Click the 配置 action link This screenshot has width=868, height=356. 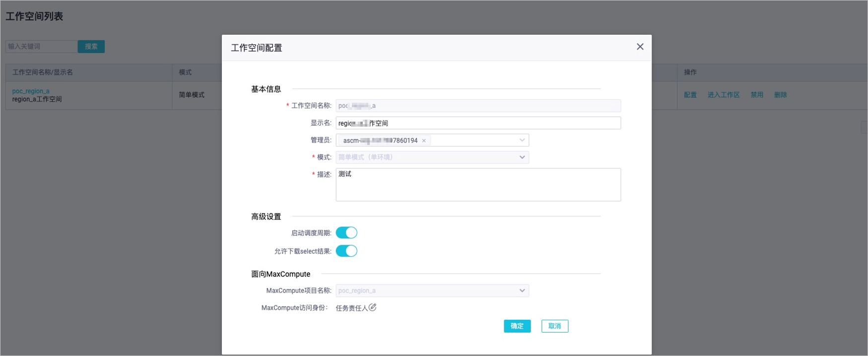coord(690,95)
